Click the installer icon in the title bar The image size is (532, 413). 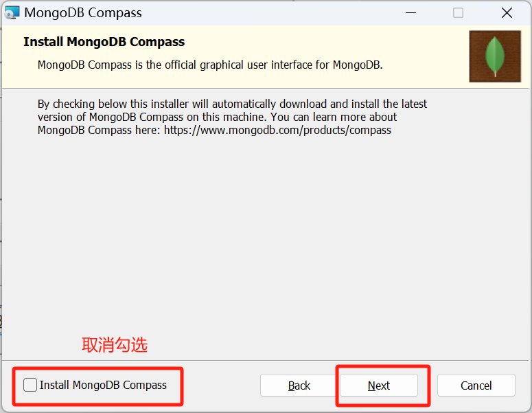point(12,13)
